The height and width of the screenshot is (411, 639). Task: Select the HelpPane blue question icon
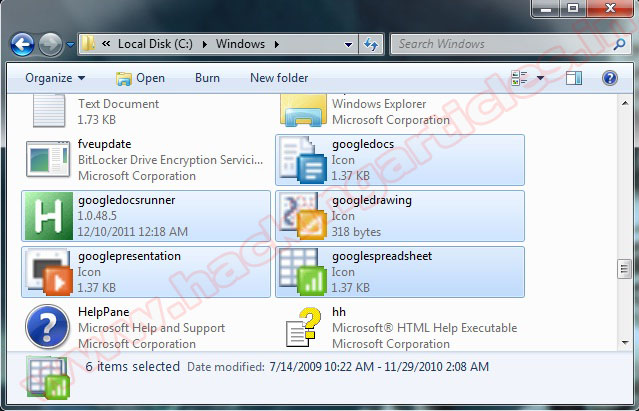coord(47,327)
